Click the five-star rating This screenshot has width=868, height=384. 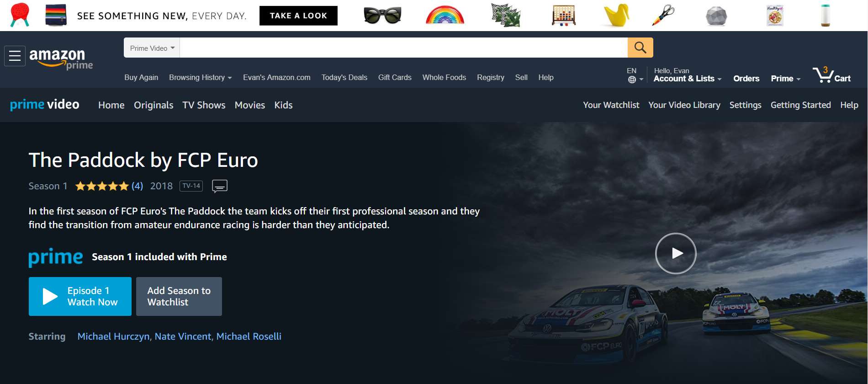(102, 186)
